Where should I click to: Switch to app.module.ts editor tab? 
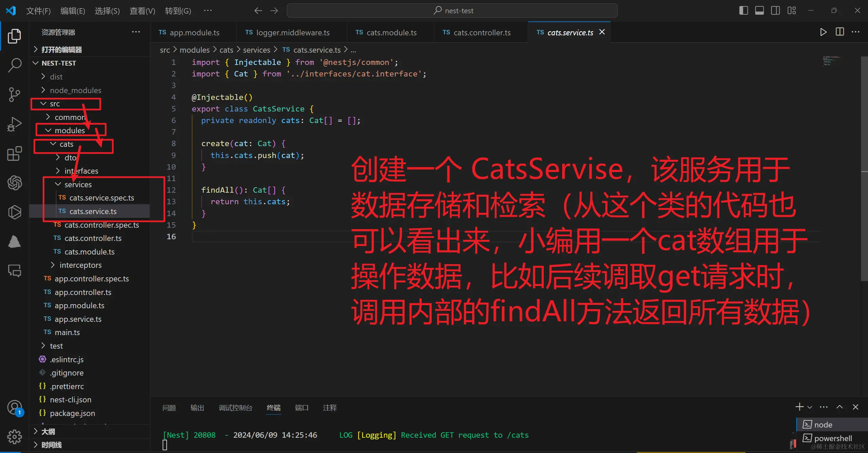193,32
